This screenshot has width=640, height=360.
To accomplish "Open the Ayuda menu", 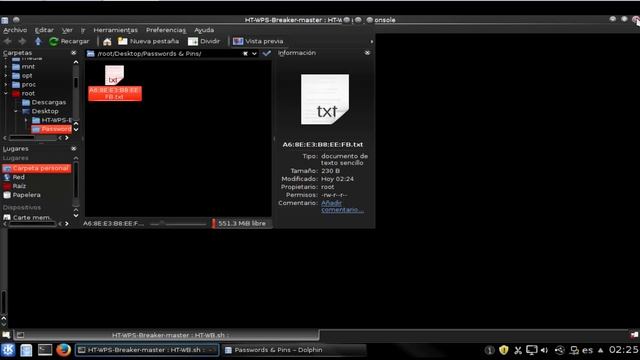I will point(204,30).
